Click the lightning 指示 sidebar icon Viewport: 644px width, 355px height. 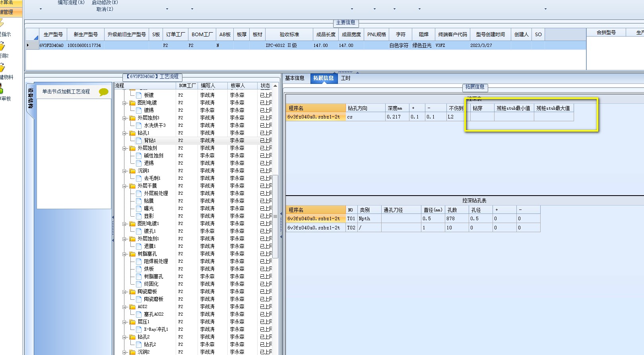pyautogui.click(x=2, y=24)
